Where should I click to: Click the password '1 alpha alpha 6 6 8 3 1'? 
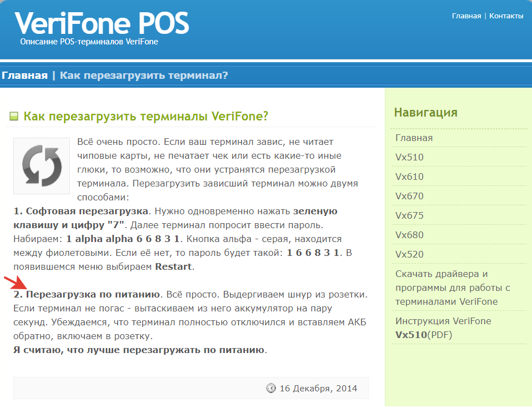click(123, 239)
